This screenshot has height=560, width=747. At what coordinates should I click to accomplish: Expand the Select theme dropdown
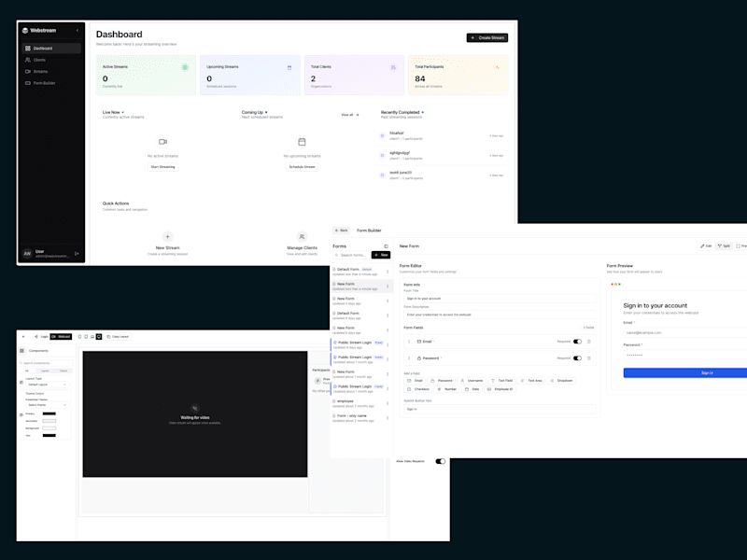(47, 405)
